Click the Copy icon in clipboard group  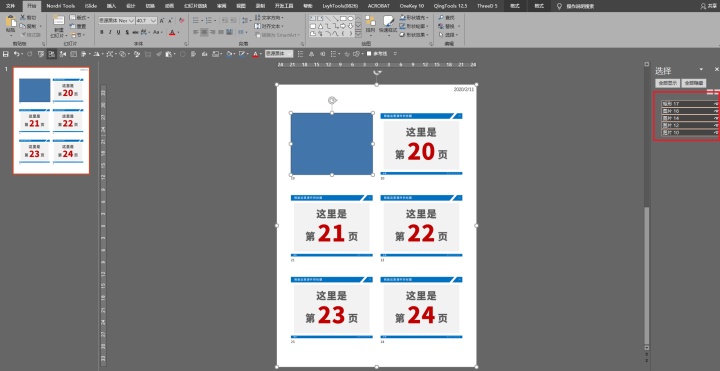[22, 26]
